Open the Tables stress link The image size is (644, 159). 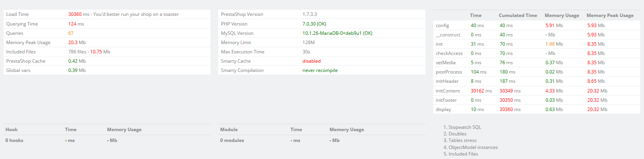click(x=462, y=140)
